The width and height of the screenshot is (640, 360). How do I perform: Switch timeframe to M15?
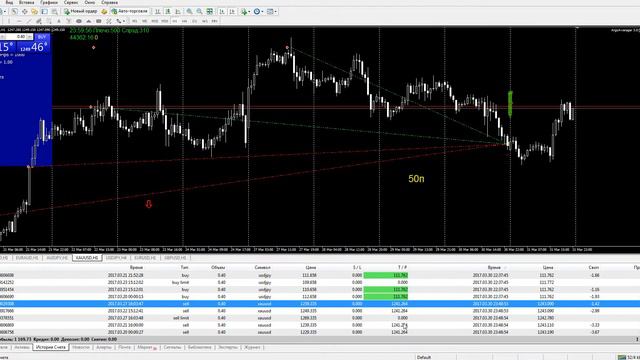(155, 21)
